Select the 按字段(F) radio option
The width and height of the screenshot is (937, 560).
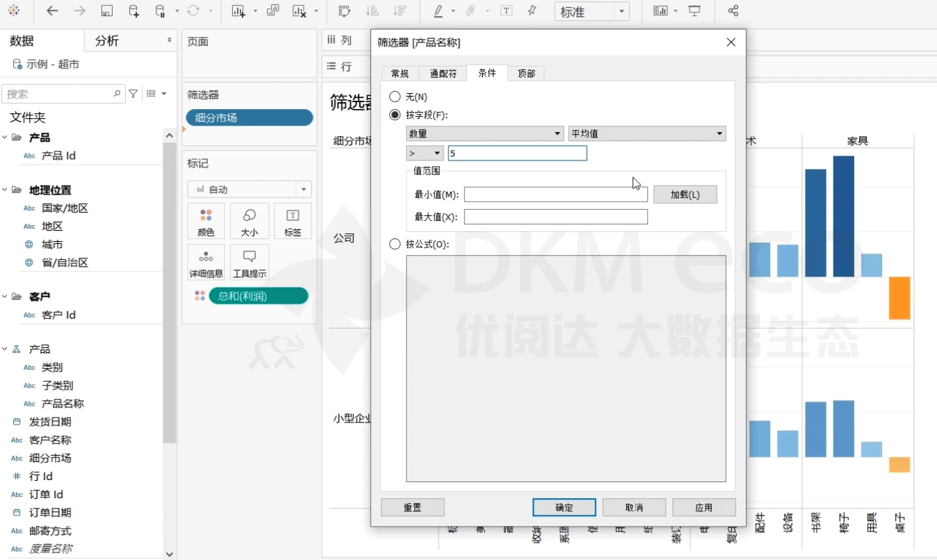[395, 115]
